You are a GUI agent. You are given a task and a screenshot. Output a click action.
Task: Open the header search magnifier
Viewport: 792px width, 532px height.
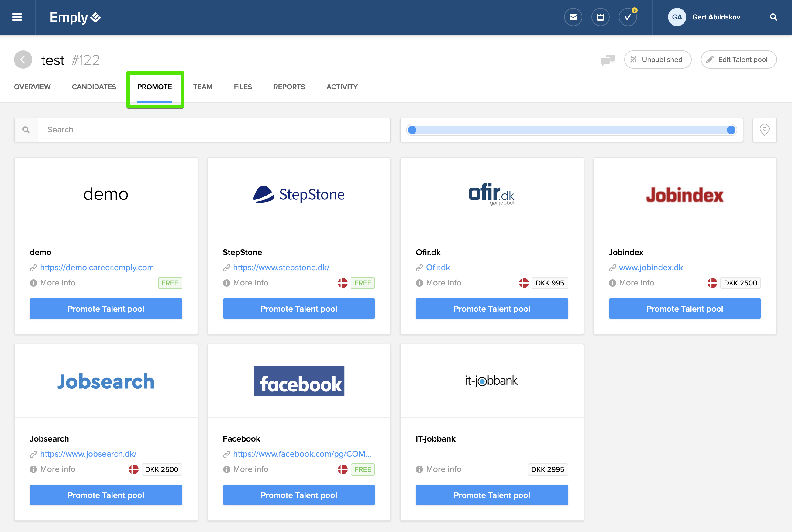pos(774,17)
